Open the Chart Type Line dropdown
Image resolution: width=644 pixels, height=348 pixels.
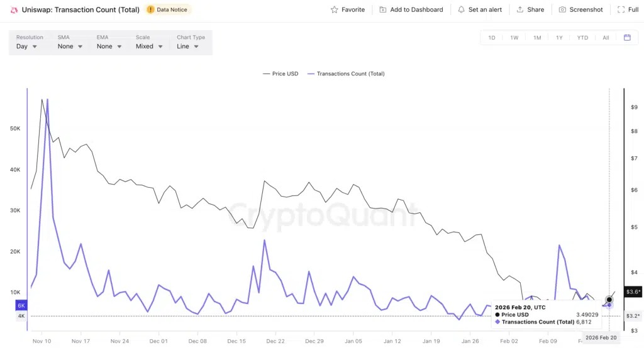(x=187, y=46)
